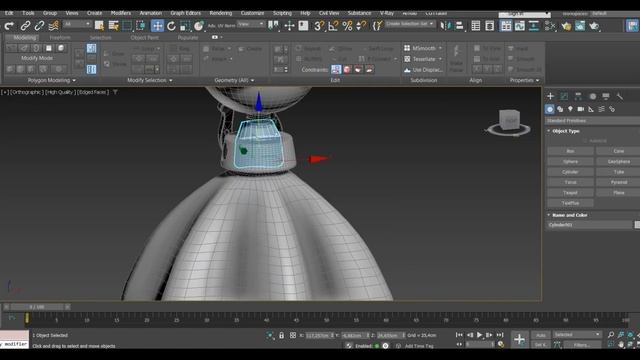Create a Sphere primitive button
640x360 pixels.
pyautogui.click(x=570, y=162)
